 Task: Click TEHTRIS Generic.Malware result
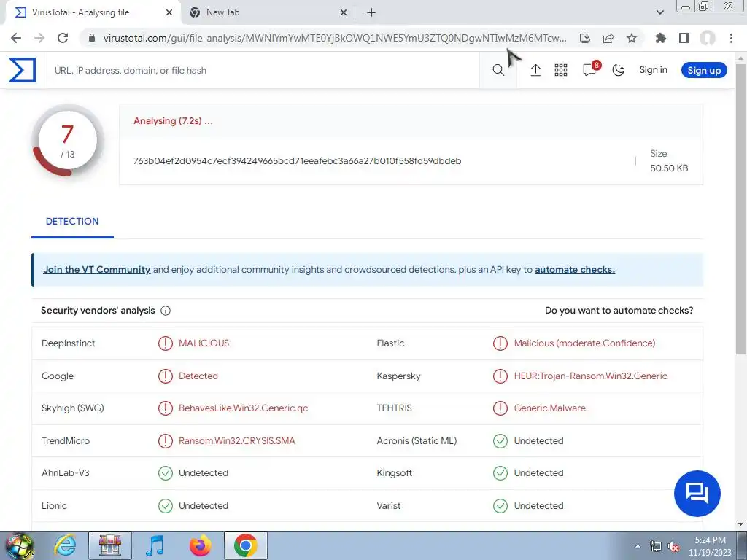tap(549, 408)
